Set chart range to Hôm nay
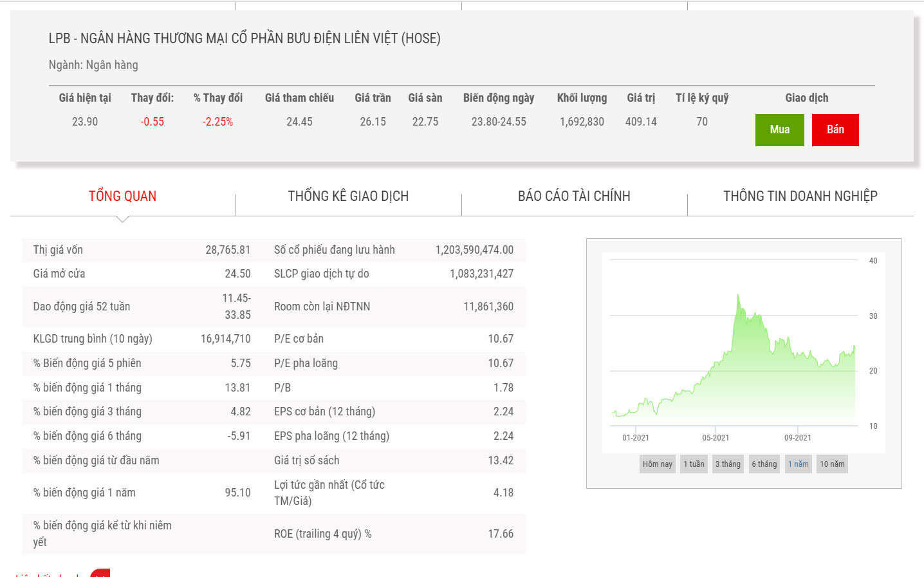Image resolution: width=924 pixels, height=577 pixels. tap(657, 464)
